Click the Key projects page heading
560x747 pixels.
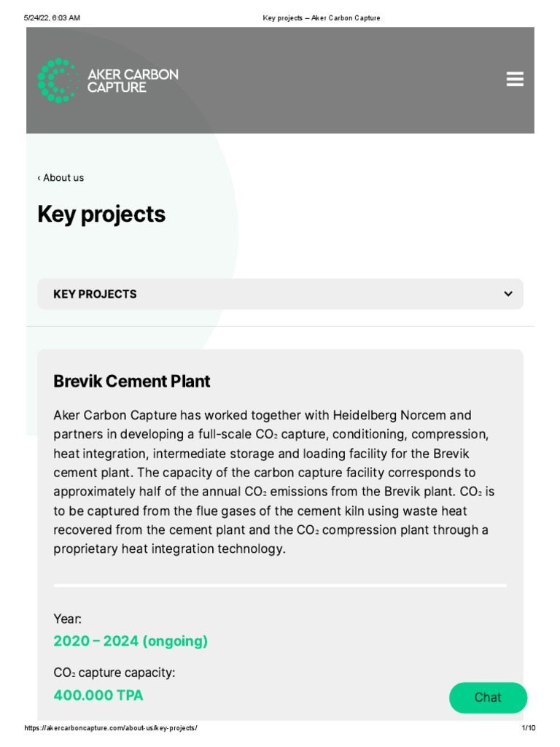(x=101, y=214)
